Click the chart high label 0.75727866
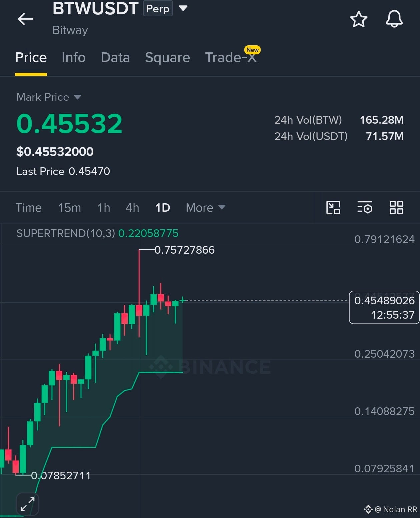This screenshot has height=518, width=420. 184,250
